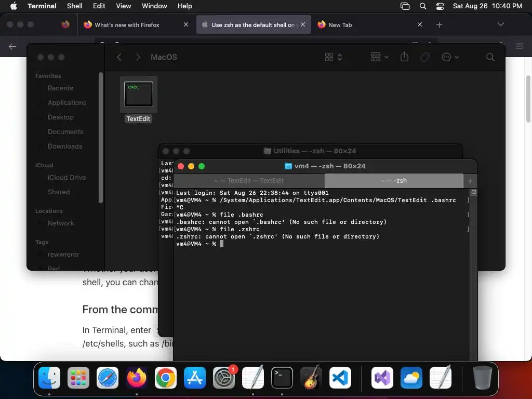This screenshot has width=532, height=399.
Task: Click the Finder sidebar scrollbar
Action: point(100,137)
